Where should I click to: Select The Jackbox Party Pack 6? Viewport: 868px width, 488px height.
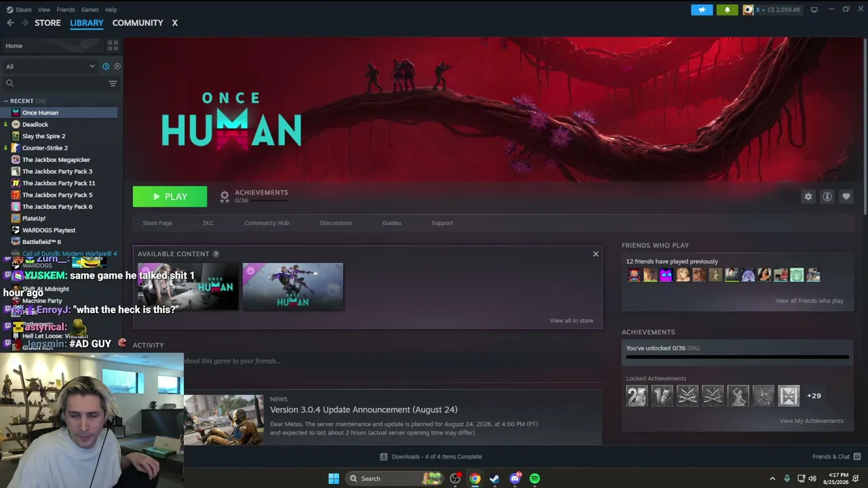[57, 207]
